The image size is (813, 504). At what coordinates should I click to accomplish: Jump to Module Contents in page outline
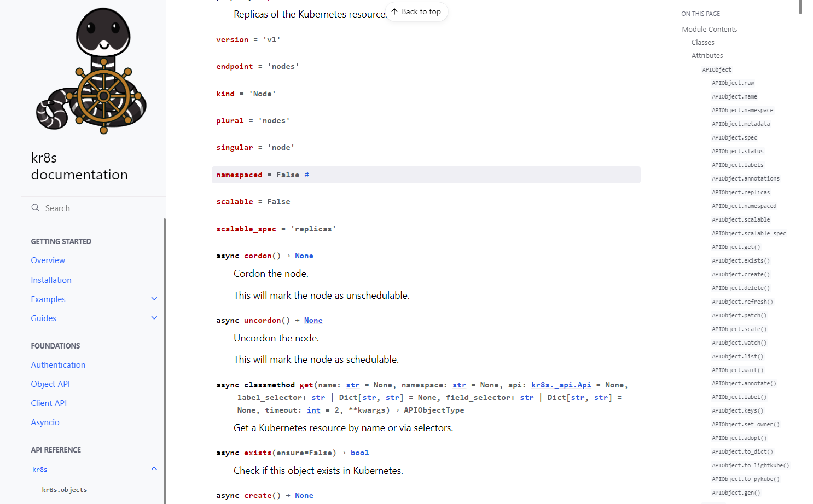710,30
